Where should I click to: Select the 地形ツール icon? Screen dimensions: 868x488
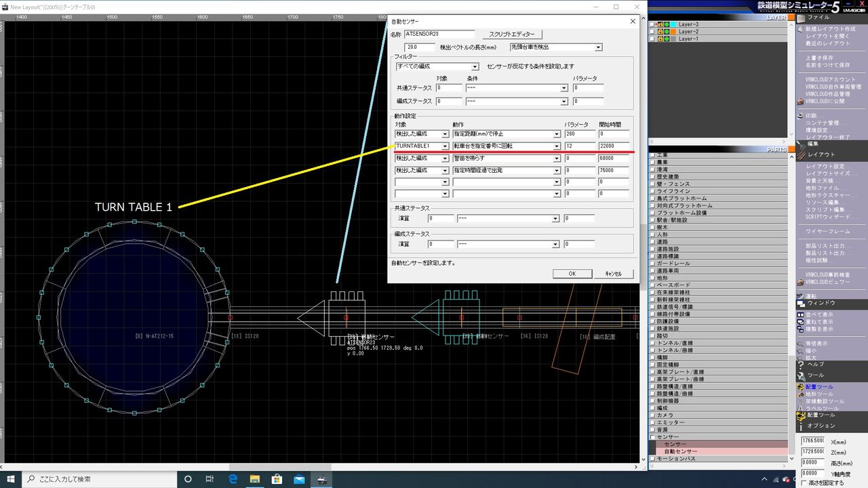[801, 394]
